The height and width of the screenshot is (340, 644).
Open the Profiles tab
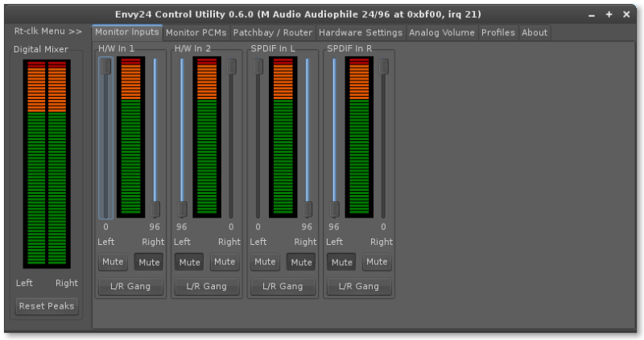point(497,32)
